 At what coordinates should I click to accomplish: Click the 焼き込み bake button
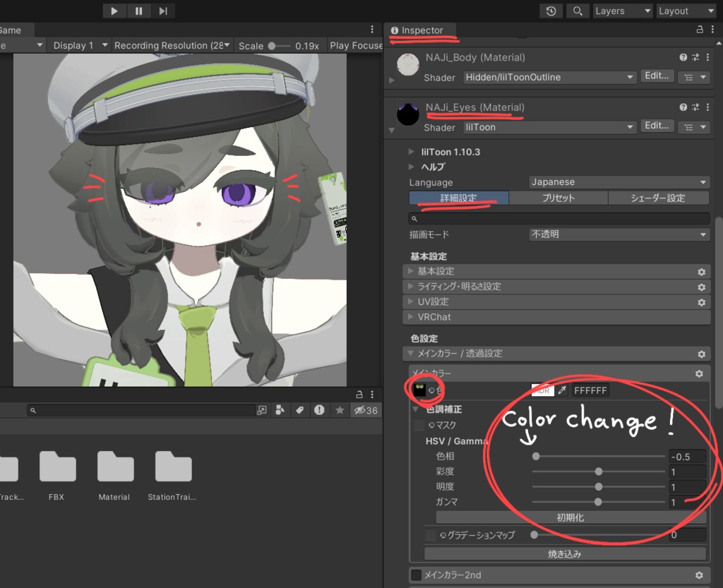pyautogui.click(x=565, y=554)
